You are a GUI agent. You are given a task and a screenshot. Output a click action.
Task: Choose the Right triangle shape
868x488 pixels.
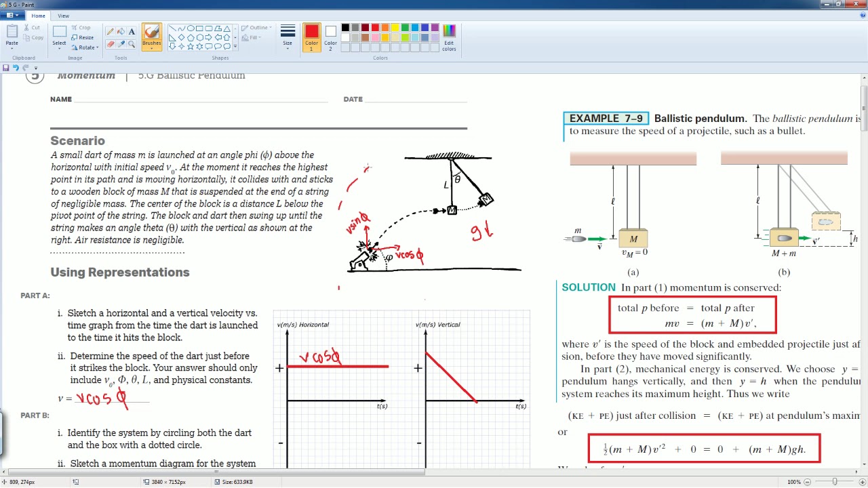click(x=172, y=37)
